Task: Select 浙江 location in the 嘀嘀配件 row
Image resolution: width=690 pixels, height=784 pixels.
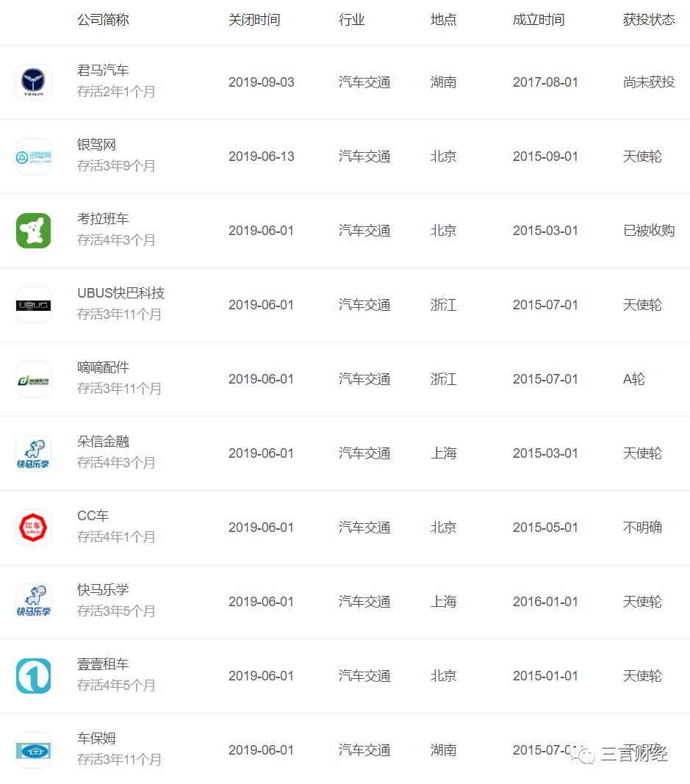Action: point(444,379)
